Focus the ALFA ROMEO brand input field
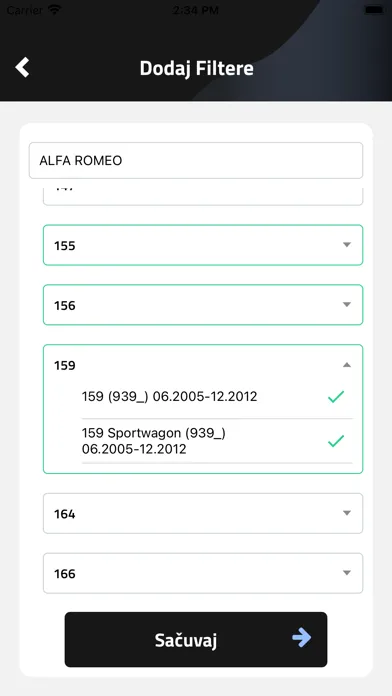This screenshot has height=696, width=392. (196, 160)
